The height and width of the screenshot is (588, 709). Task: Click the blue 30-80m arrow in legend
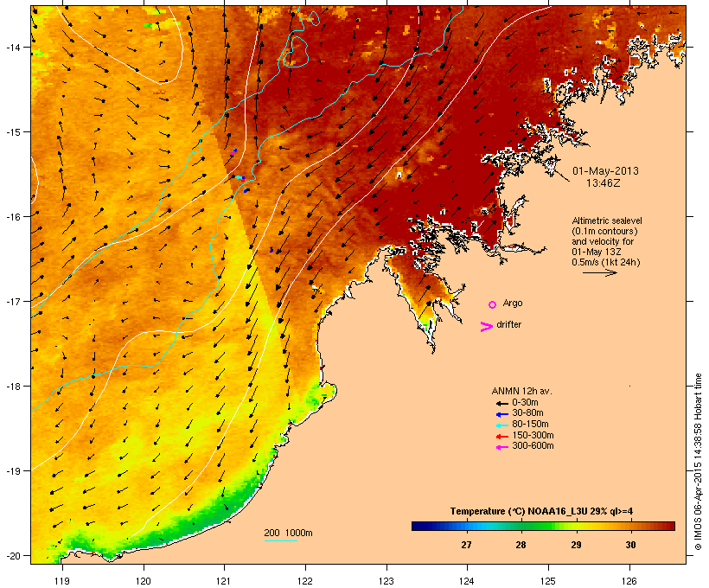pyautogui.click(x=501, y=414)
